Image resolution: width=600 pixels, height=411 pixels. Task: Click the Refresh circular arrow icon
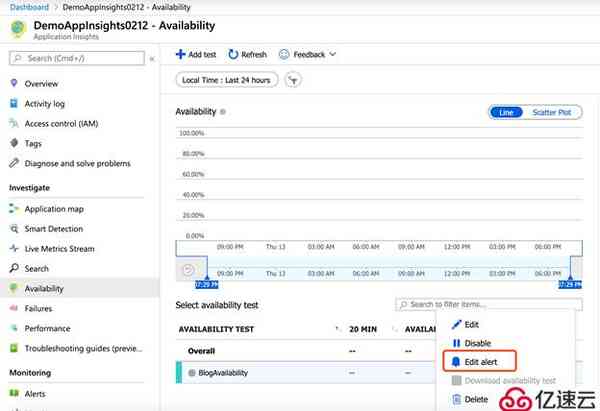tap(233, 54)
